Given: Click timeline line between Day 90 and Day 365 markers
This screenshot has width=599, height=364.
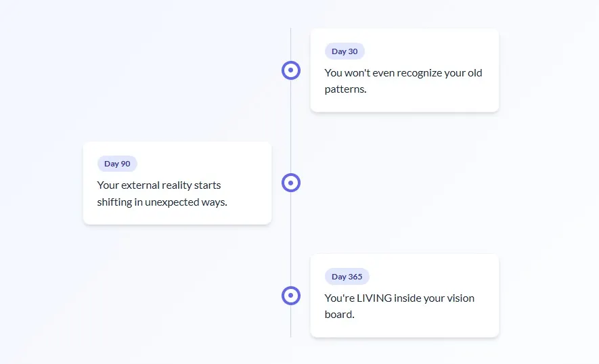Looking at the screenshot, I should [x=291, y=239].
